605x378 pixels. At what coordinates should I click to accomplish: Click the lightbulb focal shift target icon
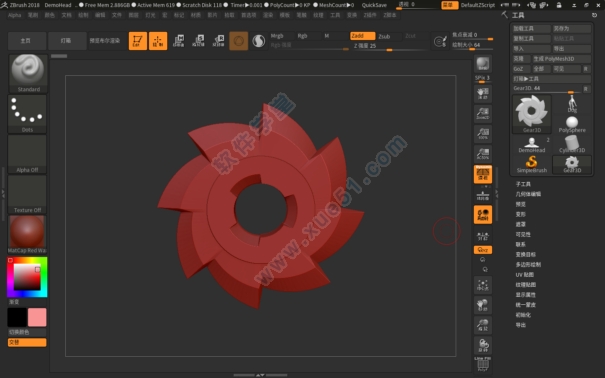click(x=440, y=41)
